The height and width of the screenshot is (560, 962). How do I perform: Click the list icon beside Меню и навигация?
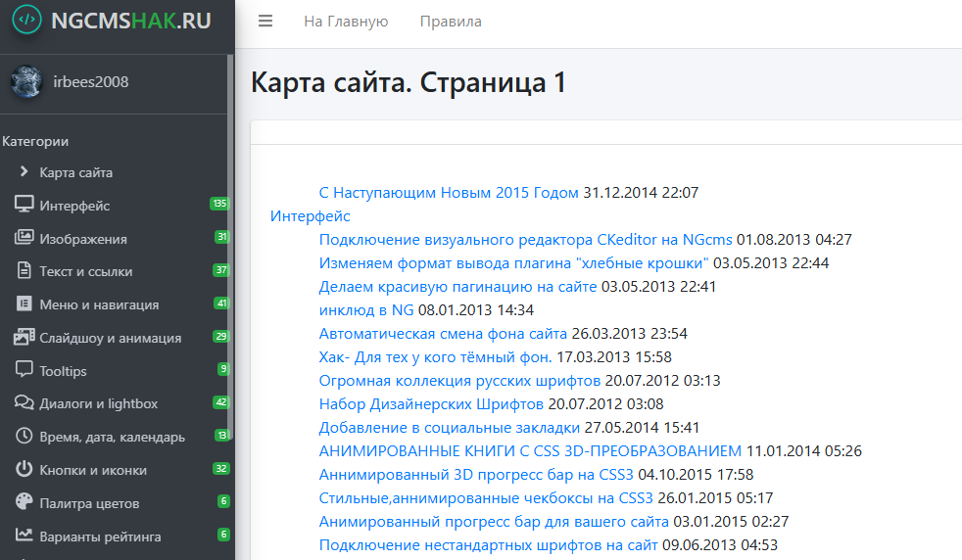coord(24,303)
